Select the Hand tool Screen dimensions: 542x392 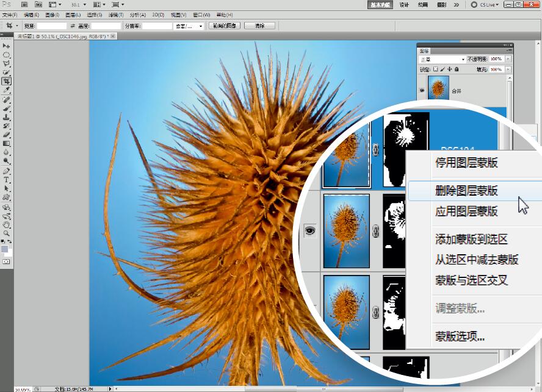click(7, 224)
